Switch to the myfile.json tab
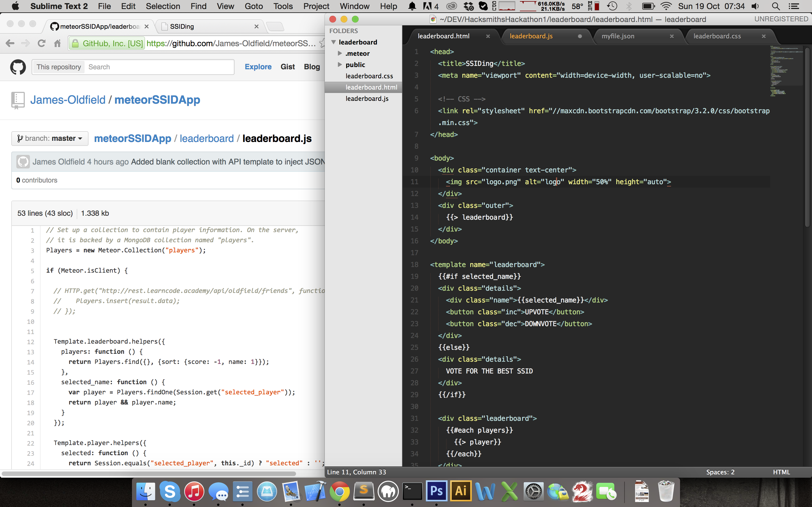The width and height of the screenshot is (812, 507). click(618, 36)
